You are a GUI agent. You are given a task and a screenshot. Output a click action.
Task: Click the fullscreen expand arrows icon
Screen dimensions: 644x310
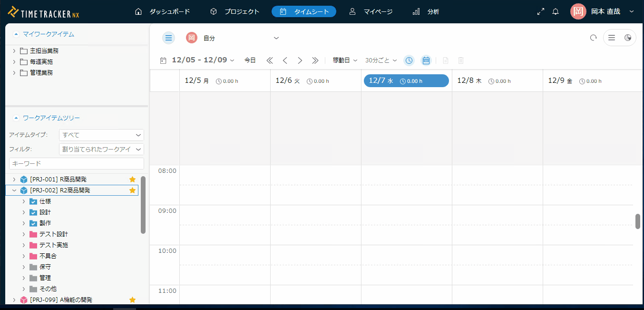[x=540, y=12]
